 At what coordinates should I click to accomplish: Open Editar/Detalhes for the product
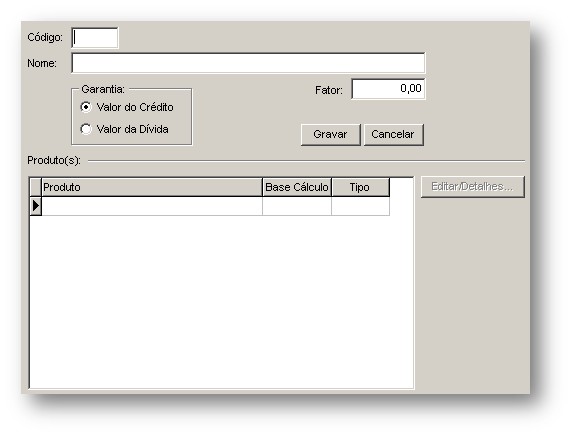472,187
